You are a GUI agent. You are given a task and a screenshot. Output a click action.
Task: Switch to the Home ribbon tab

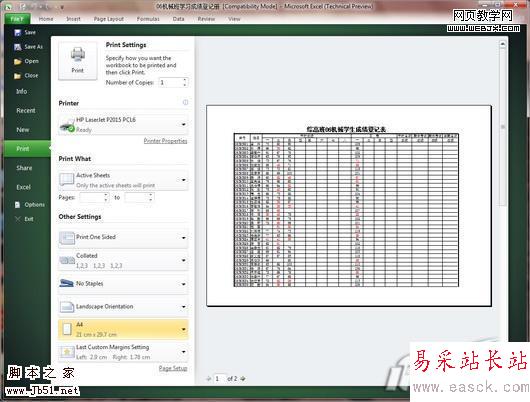[46, 19]
